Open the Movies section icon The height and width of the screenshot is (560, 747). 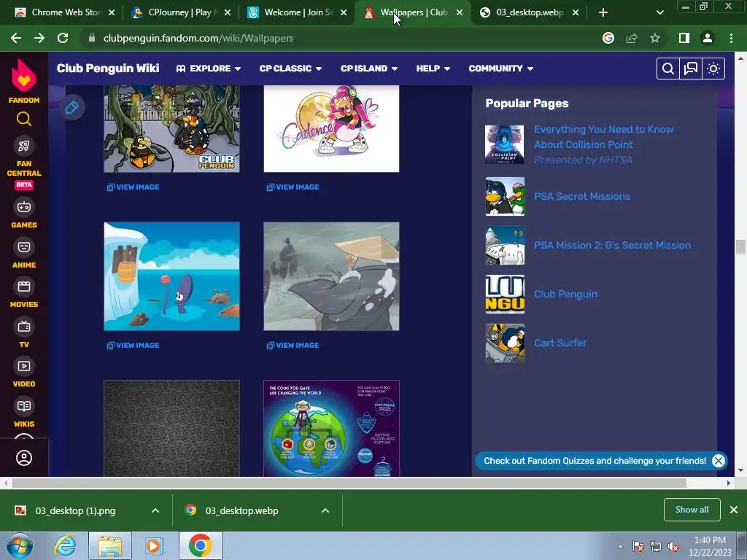pos(24,287)
